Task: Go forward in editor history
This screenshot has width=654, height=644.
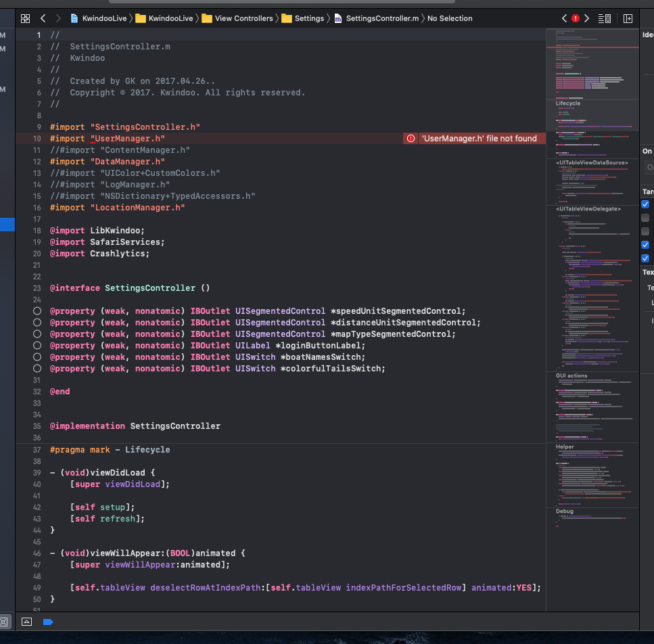Action: (x=58, y=18)
